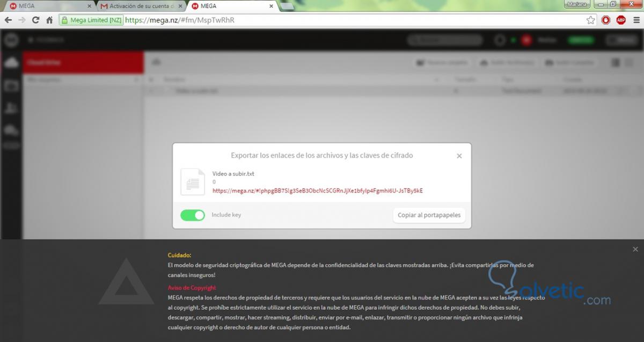The height and width of the screenshot is (342, 644).
Task: Switch to the first MEGA tab
Action: (48, 6)
